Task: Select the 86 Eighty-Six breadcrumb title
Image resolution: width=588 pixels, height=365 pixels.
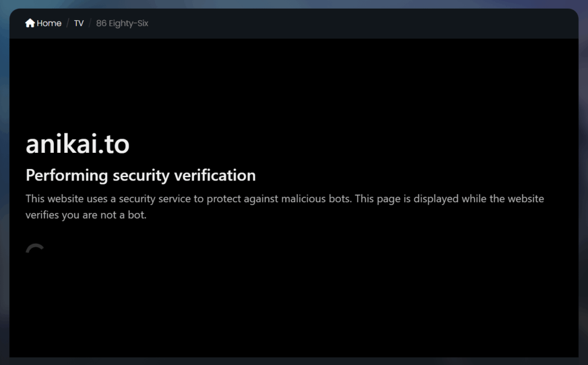Action: (122, 24)
